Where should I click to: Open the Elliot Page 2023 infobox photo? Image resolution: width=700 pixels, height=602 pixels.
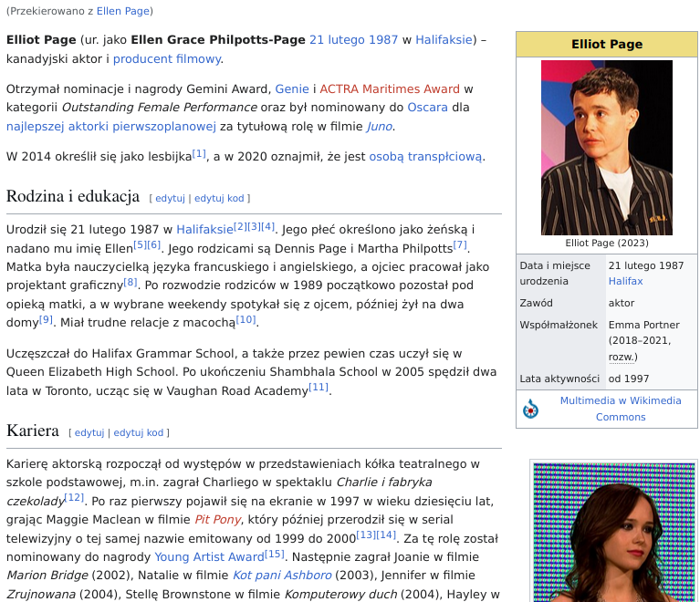[607, 148]
